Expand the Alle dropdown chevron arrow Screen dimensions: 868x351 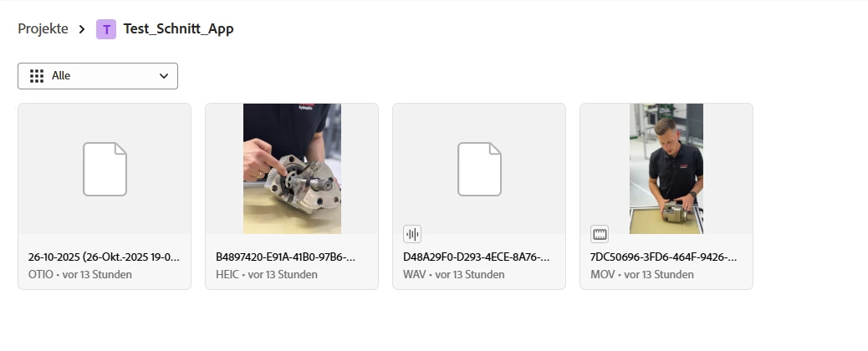coord(164,76)
